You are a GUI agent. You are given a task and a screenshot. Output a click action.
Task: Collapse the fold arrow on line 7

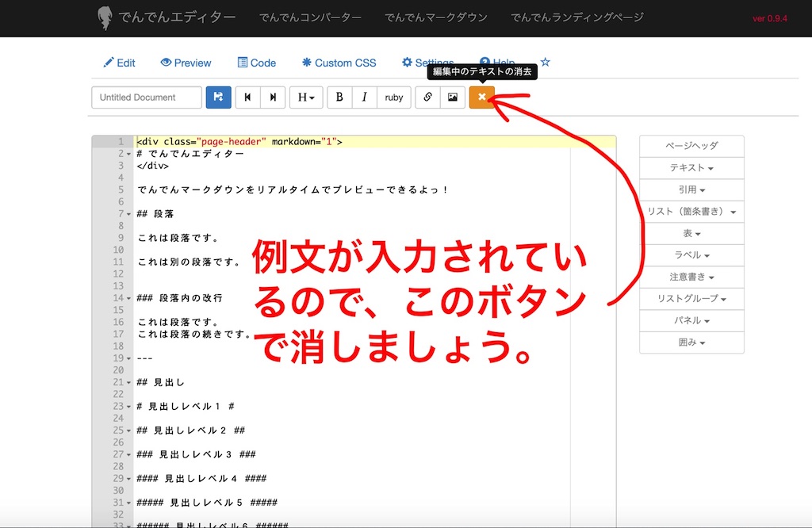coord(128,214)
